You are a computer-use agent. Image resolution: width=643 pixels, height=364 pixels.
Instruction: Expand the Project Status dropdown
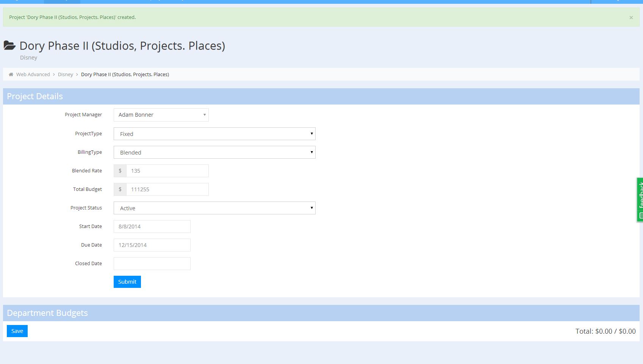[x=214, y=208]
